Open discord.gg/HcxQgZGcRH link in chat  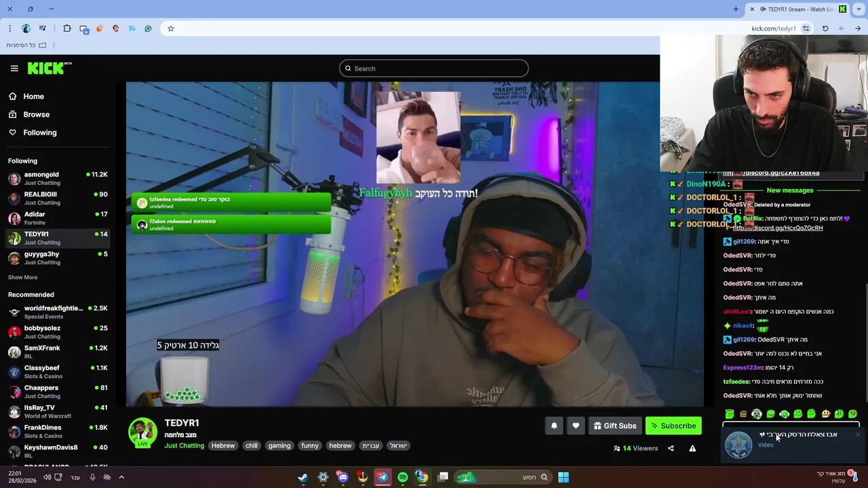pos(778,228)
